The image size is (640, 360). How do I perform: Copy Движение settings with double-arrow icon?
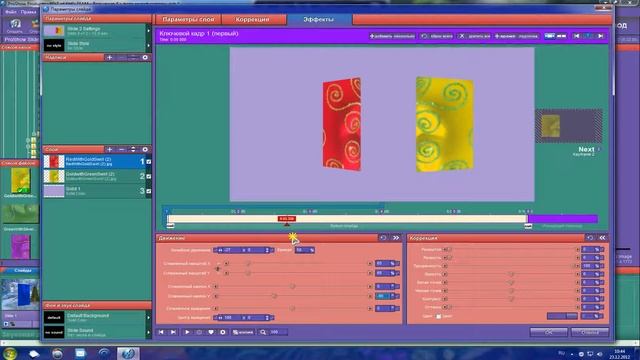[x=396, y=238]
